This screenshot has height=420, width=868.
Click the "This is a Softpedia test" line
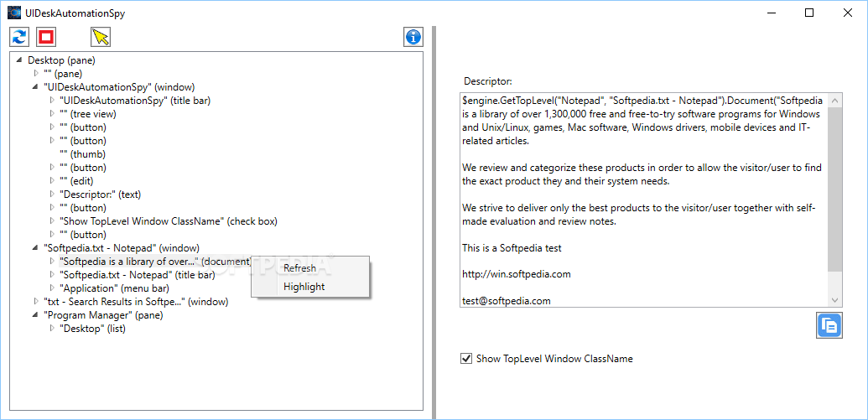point(512,248)
